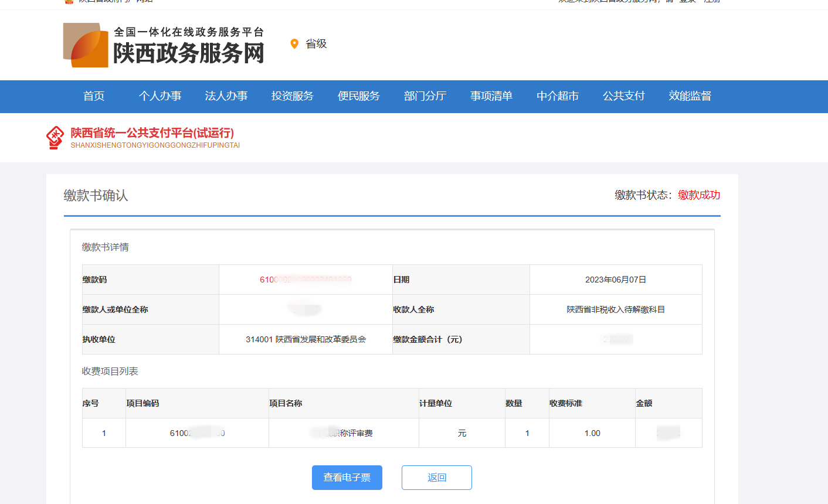Click the 执收单位 label
The width and height of the screenshot is (828, 504).
click(x=99, y=339)
